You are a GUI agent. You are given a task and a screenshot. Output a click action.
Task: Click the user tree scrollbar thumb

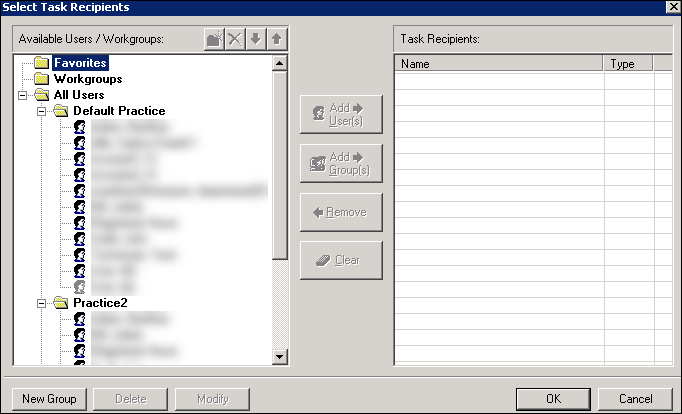280,166
